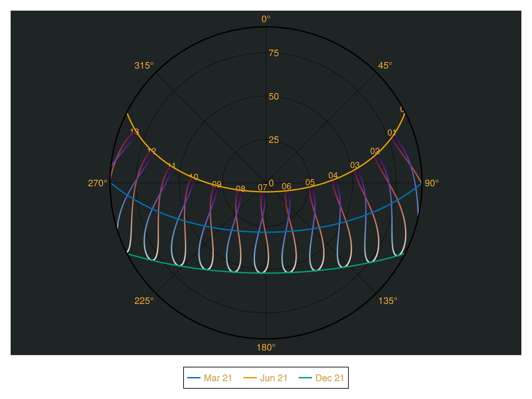The height and width of the screenshot is (399, 532).
Task: Pick the 45° angular axis label
Action: (x=385, y=66)
